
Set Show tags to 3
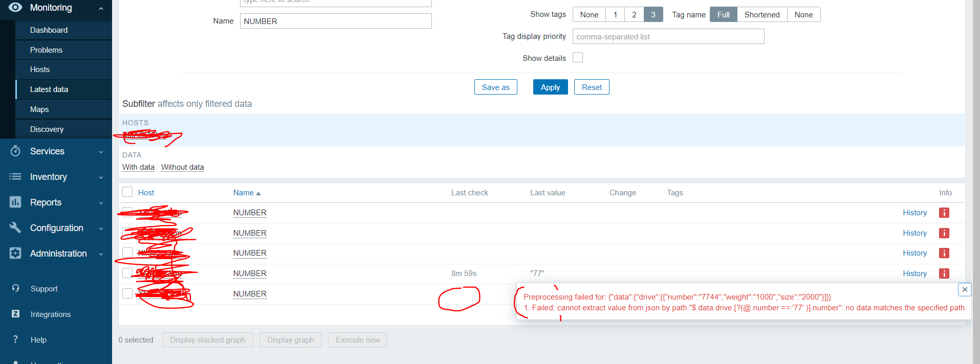(653, 14)
